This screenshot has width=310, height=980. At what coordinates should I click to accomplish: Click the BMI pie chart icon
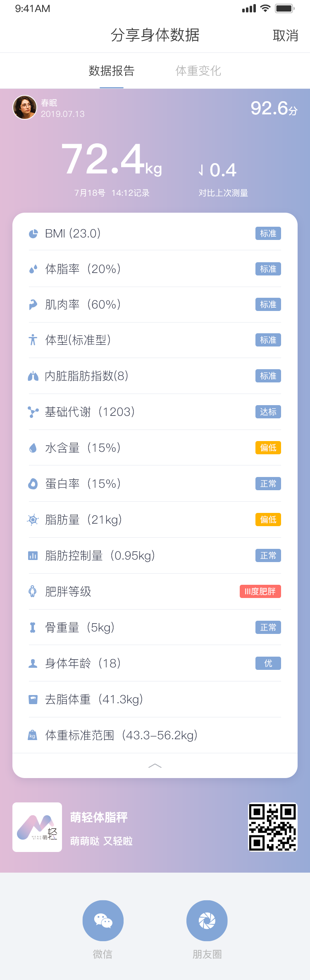[x=33, y=234]
